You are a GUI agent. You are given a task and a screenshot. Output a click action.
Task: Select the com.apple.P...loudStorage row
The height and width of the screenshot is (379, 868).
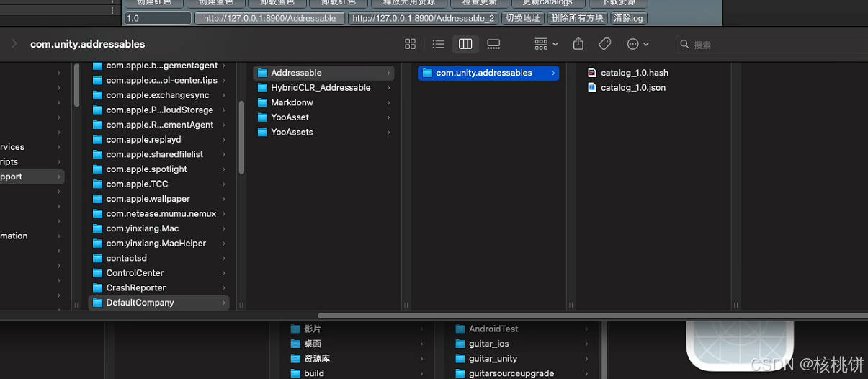point(159,110)
